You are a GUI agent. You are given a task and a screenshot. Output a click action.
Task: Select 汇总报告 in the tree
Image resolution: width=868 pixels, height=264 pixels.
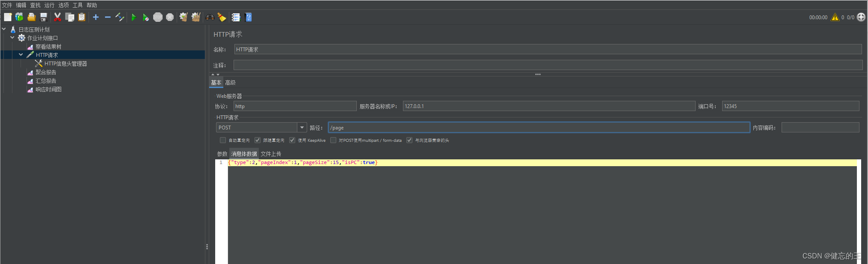[x=46, y=81]
